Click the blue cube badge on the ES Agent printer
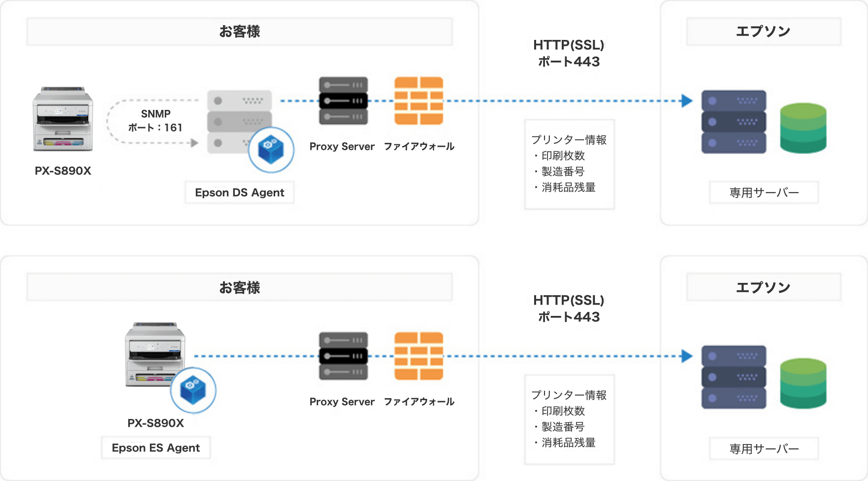 point(193,390)
